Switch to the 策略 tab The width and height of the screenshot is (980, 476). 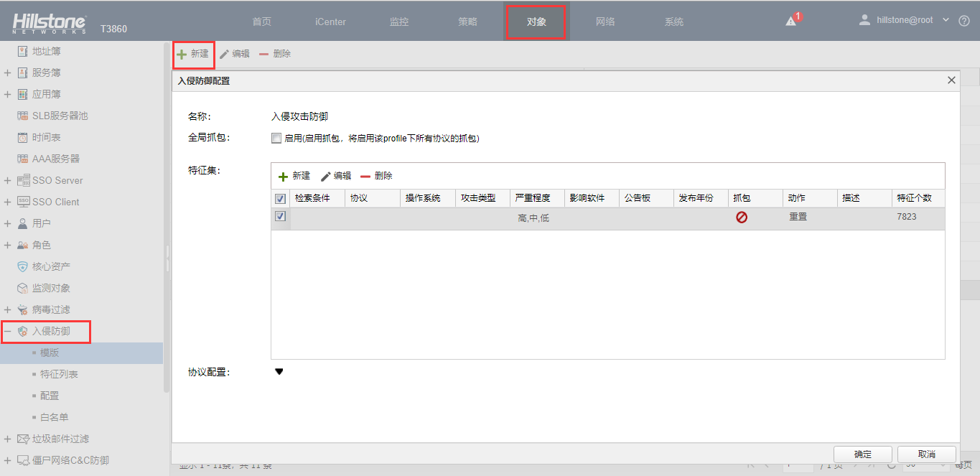467,22
